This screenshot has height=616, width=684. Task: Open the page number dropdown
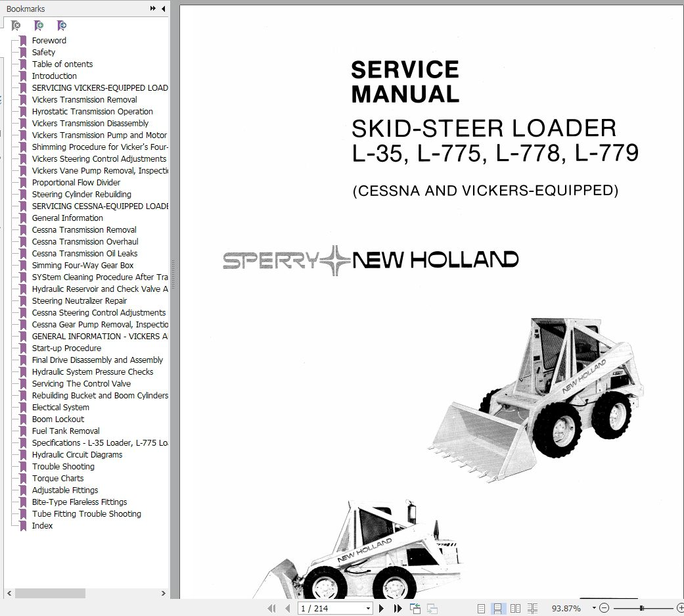click(367, 608)
